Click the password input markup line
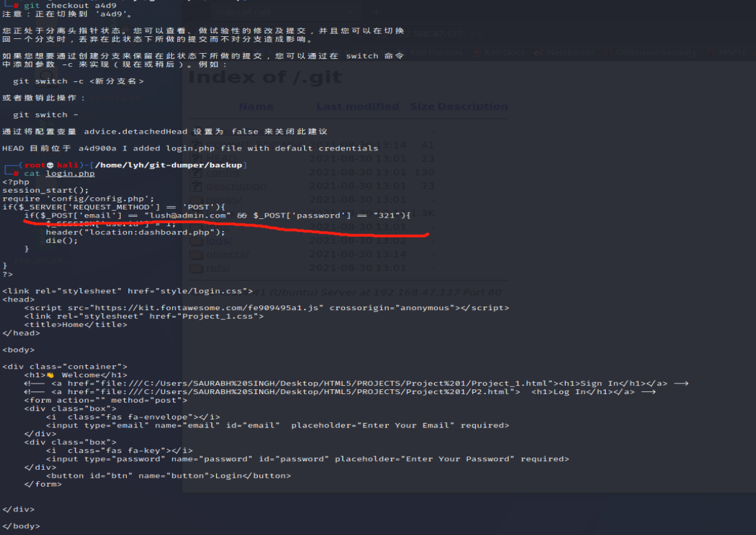This screenshot has width=756, height=535. (x=308, y=459)
